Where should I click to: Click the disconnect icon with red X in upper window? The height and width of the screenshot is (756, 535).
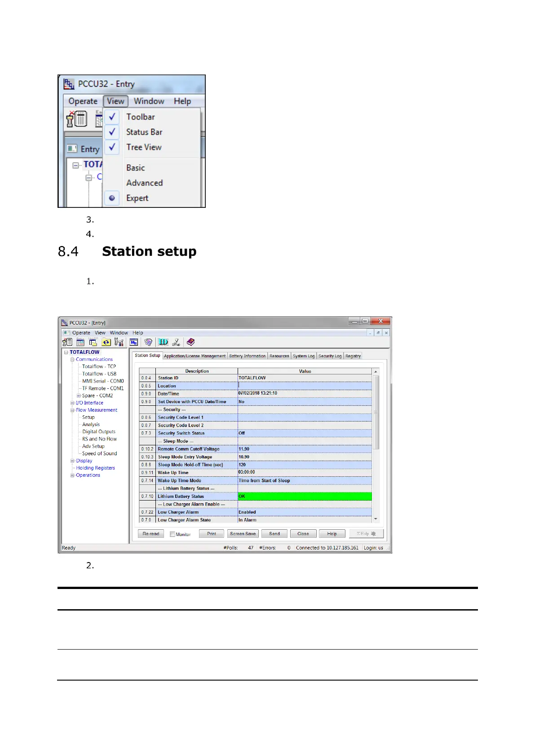pyautogui.click(x=77, y=119)
